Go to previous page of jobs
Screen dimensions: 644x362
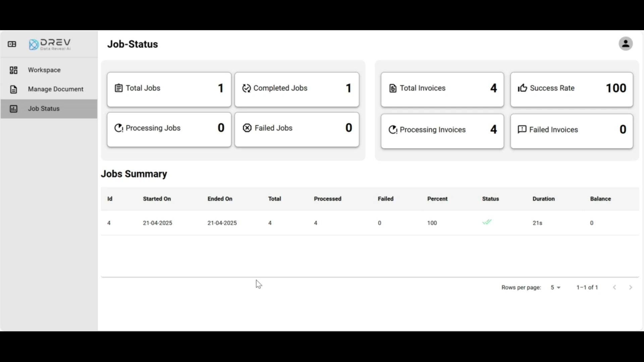[614, 288]
